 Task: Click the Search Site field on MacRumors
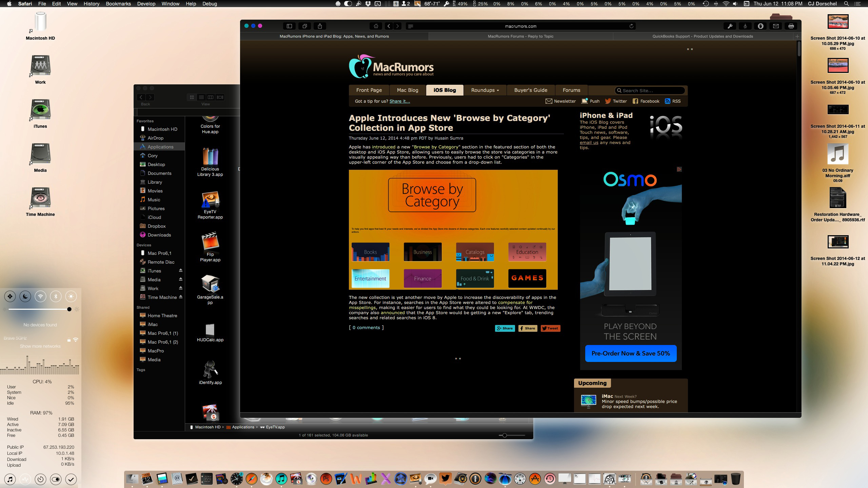(x=650, y=90)
